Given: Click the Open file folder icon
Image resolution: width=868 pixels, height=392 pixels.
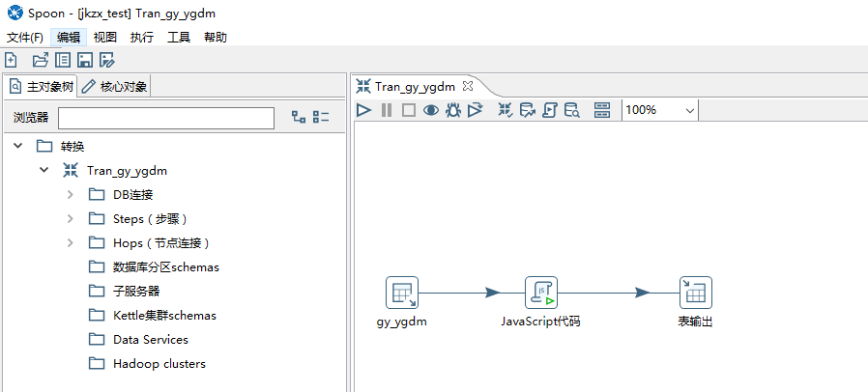Looking at the screenshot, I should click(x=41, y=60).
